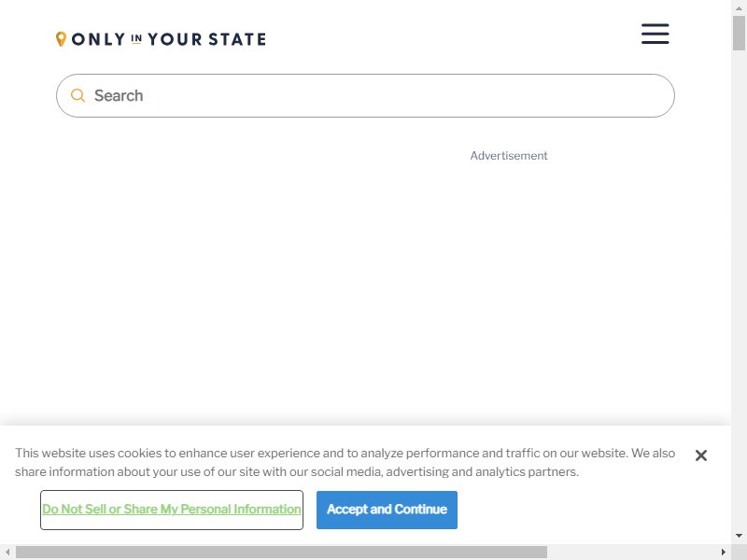The height and width of the screenshot is (560, 747).
Task: Click the YOUR STATE text in the logo
Action: pyautogui.click(x=206, y=39)
